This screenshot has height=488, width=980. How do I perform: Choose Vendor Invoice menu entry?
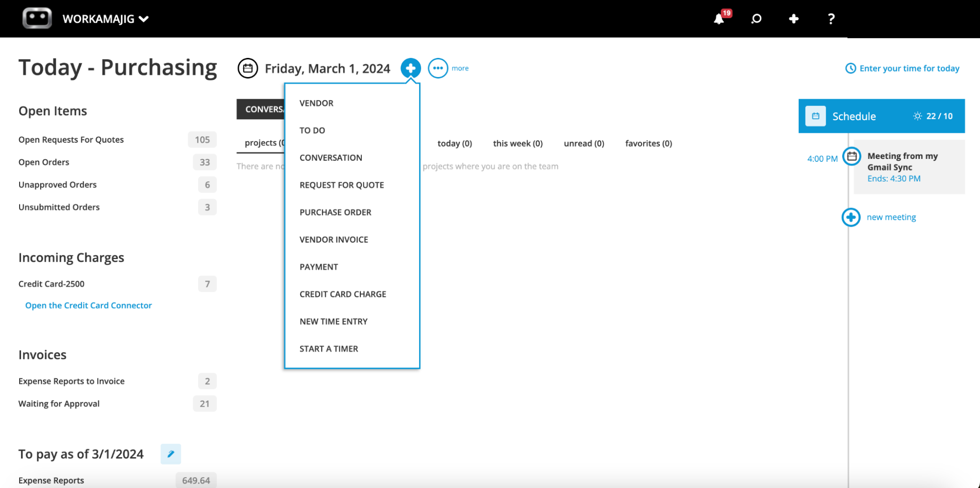333,240
